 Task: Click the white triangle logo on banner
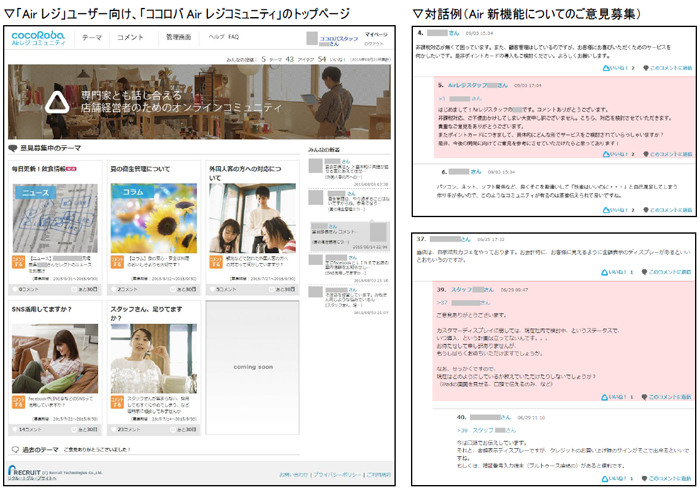[x=57, y=99]
